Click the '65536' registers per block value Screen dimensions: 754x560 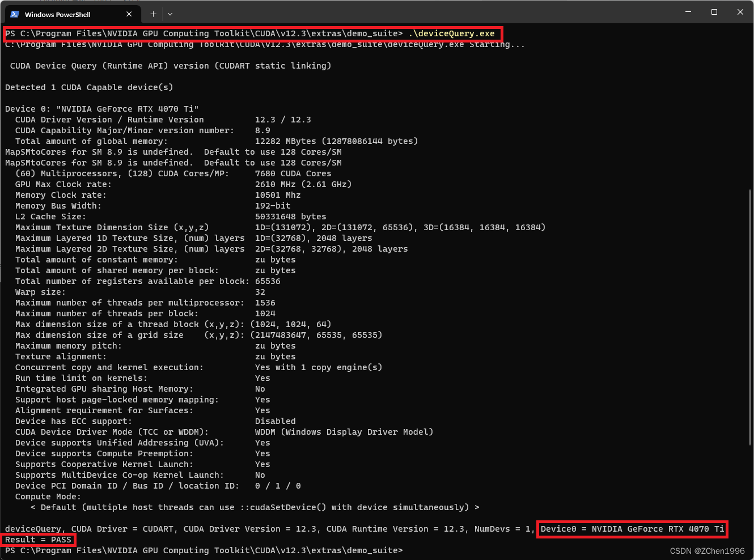[268, 281]
